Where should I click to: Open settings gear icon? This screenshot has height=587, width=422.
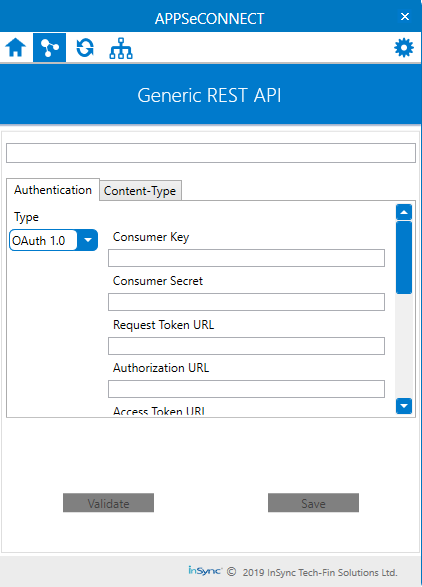(404, 48)
